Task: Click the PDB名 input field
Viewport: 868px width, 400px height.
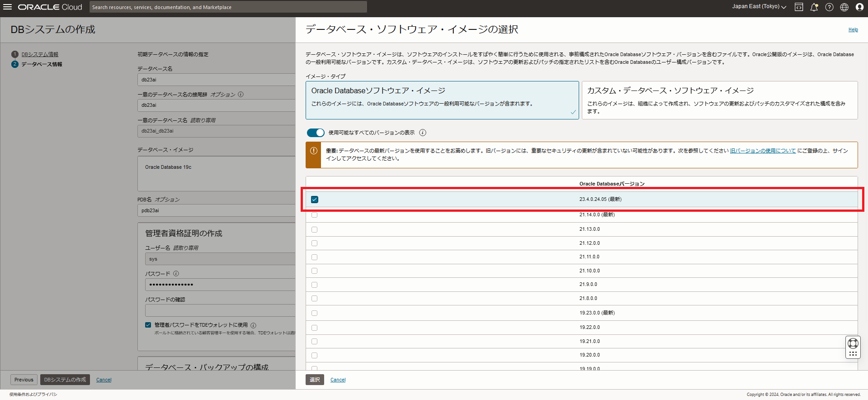Action: pos(217,210)
